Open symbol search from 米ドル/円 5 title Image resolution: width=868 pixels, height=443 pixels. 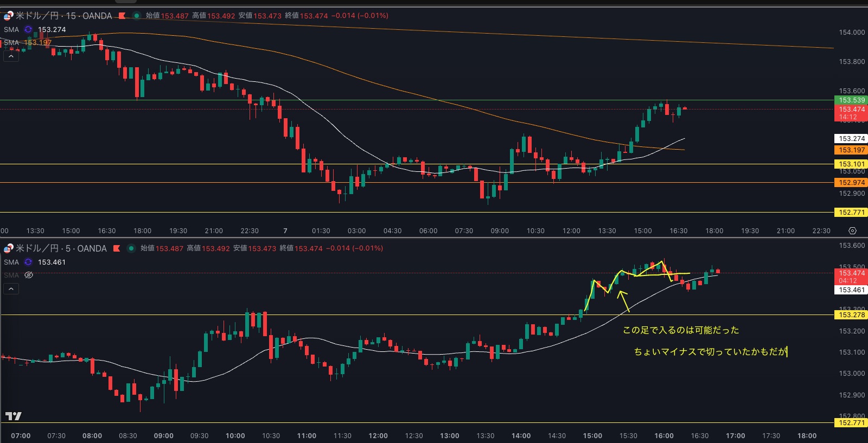coord(61,248)
